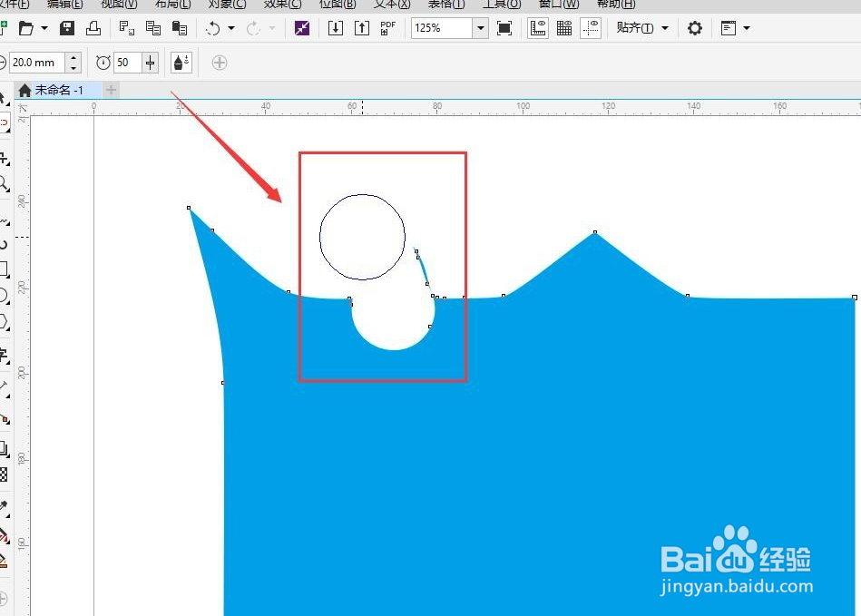Open the 编辑(E) menu

64,4
